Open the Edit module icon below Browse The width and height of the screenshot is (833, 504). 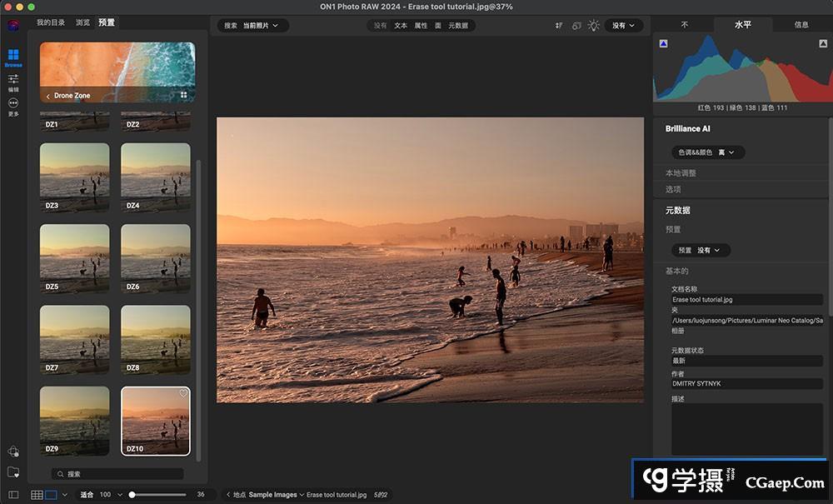click(12, 80)
